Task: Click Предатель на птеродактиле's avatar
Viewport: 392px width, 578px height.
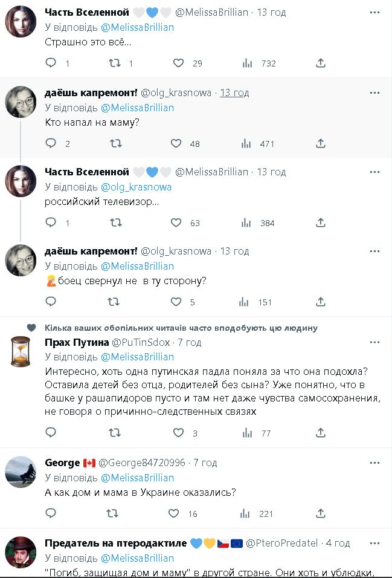Action: click(21, 551)
